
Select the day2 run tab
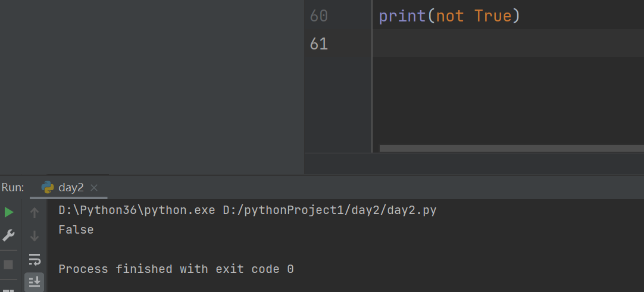click(71, 187)
